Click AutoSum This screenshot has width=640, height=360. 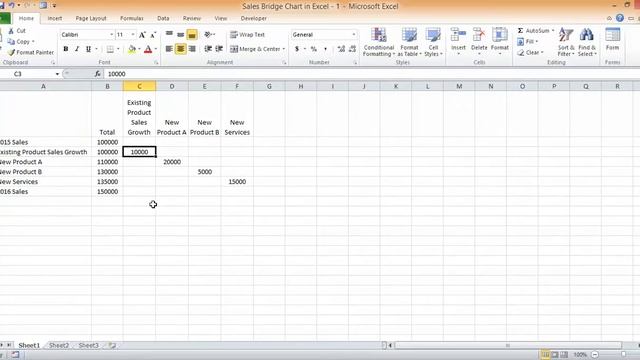coord(533,31)
